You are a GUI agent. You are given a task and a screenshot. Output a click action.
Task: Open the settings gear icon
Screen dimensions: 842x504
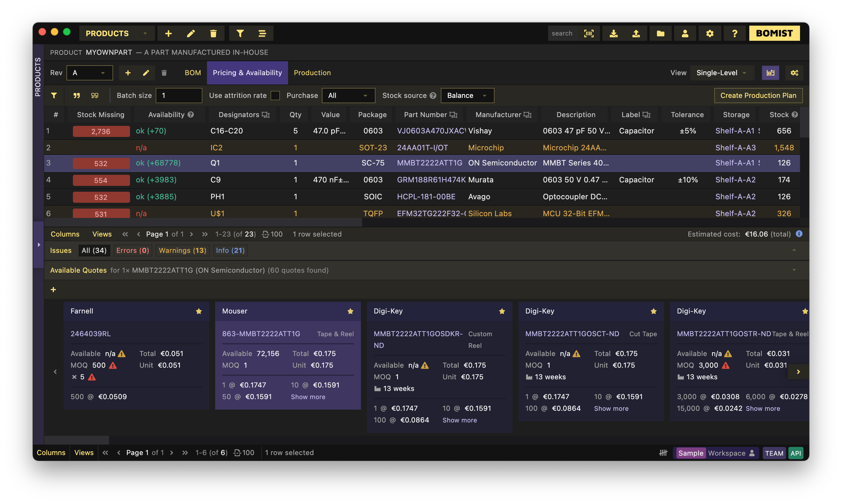709,33
